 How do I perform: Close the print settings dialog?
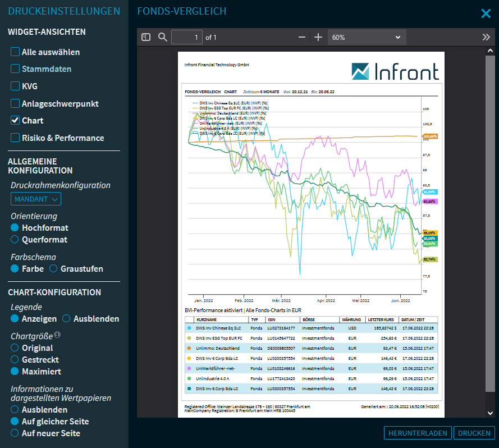(486, 13)
